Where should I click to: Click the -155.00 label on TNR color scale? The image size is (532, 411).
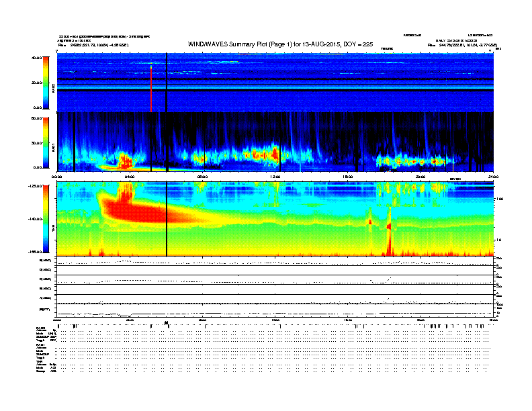coord(35,252)
